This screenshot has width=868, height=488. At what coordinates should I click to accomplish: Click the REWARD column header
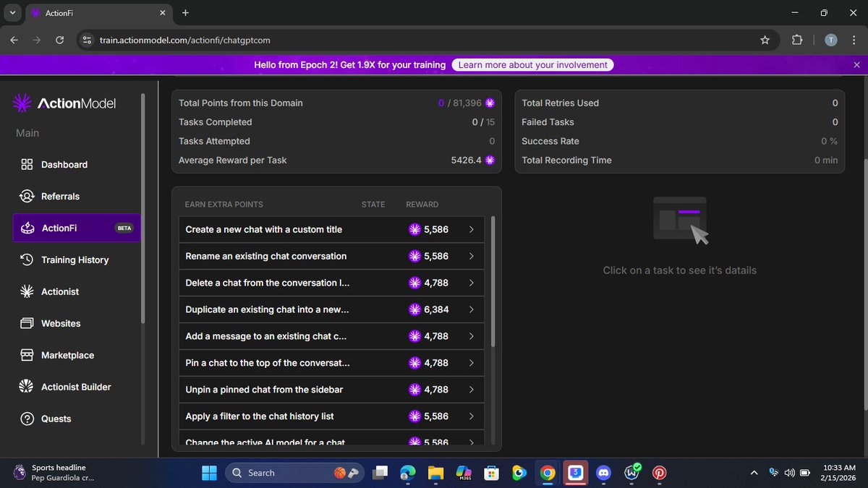(x=422, y=205)
